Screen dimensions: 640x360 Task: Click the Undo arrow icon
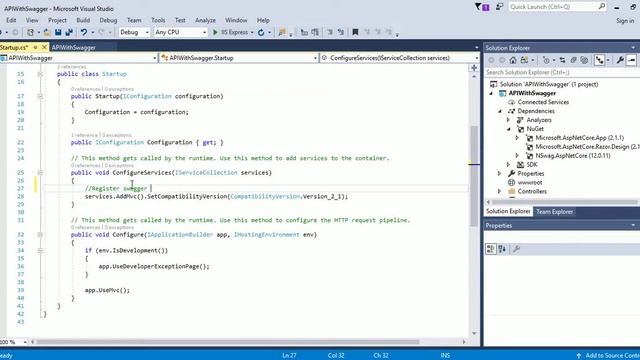[x=84, y=32]
